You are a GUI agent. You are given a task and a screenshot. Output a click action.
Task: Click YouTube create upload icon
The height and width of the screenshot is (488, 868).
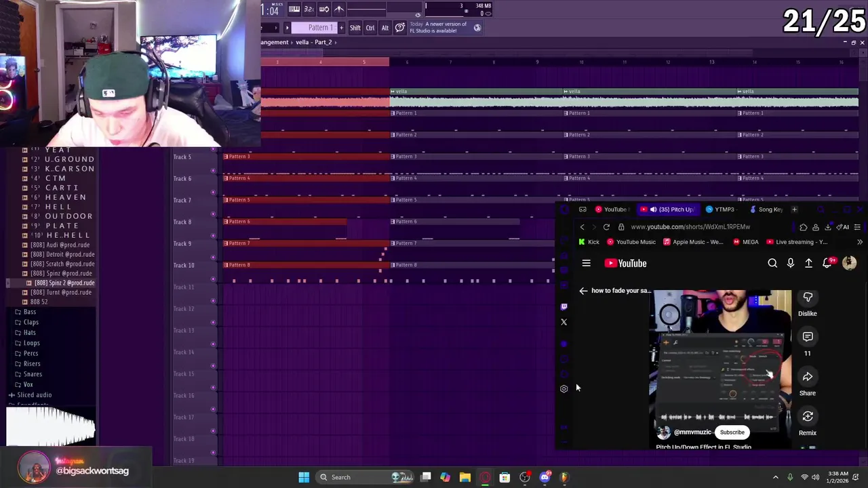pos(808,263)
